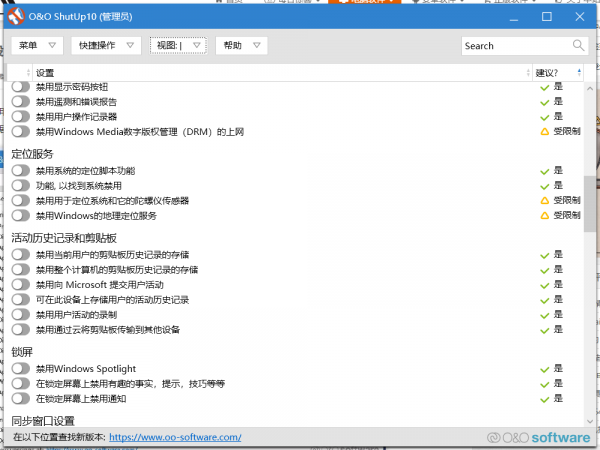Enable 禁用Windows Spotlight switch
Viewport: 600px width, 450px height.
click(21, 368)
